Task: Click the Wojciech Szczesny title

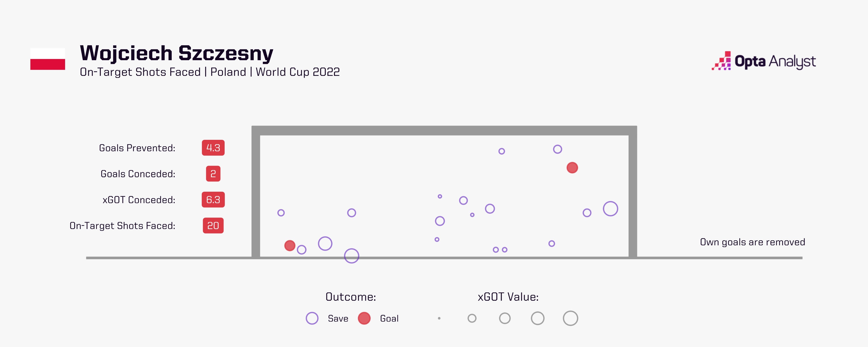Action: [177, 53]
